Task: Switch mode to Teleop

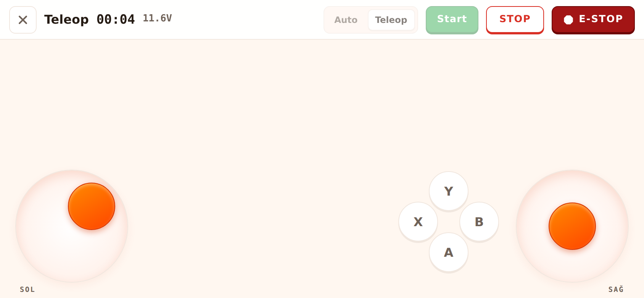Action: pyautogui.click(x=391, y=20)
